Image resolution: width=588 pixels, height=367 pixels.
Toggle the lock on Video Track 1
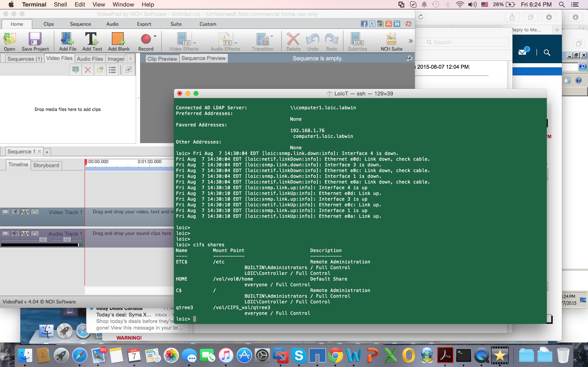(x=35, y=212)
